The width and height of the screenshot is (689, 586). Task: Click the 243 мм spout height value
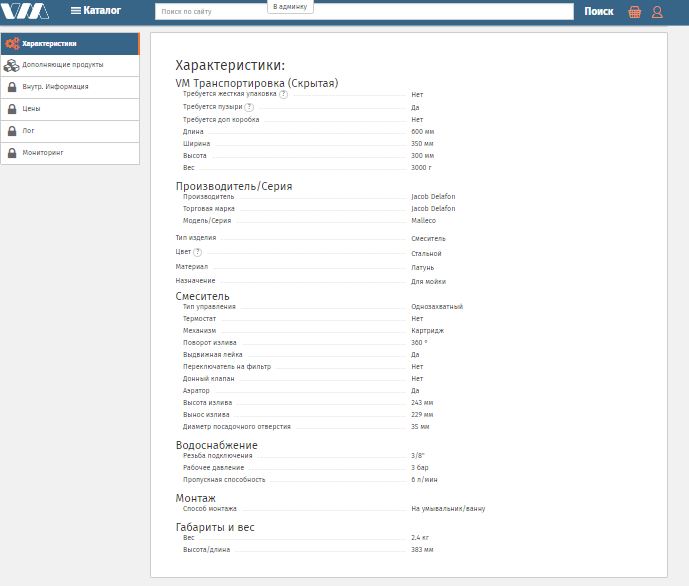pyautogui.click(x=422, y=402)
